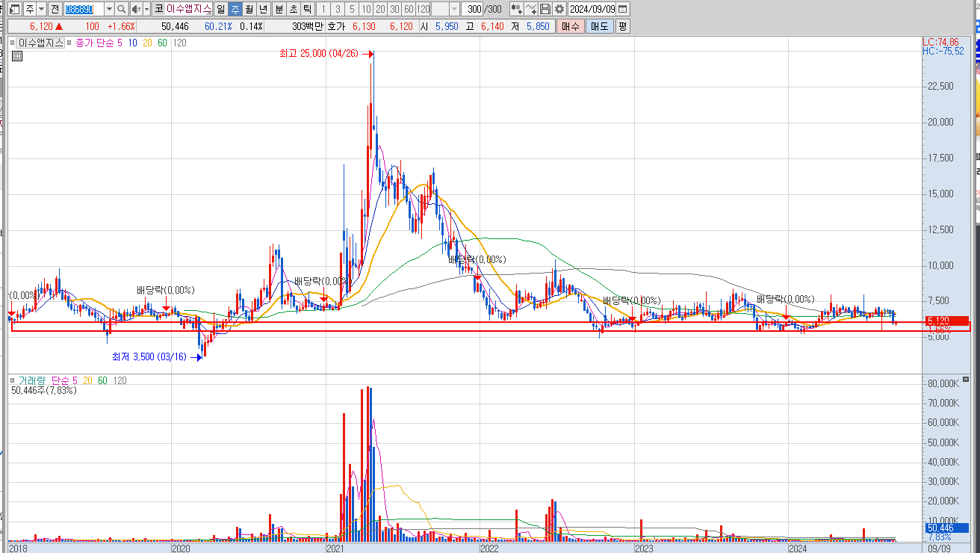The height and width of the screenshot is (553, 980).
Task: Click the 50,446주(7.83%) volume readout
Action: click(x=44, y=390)
